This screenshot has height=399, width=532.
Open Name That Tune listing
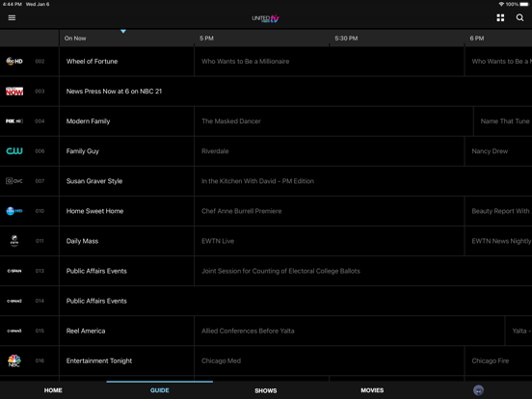(503, 121)
